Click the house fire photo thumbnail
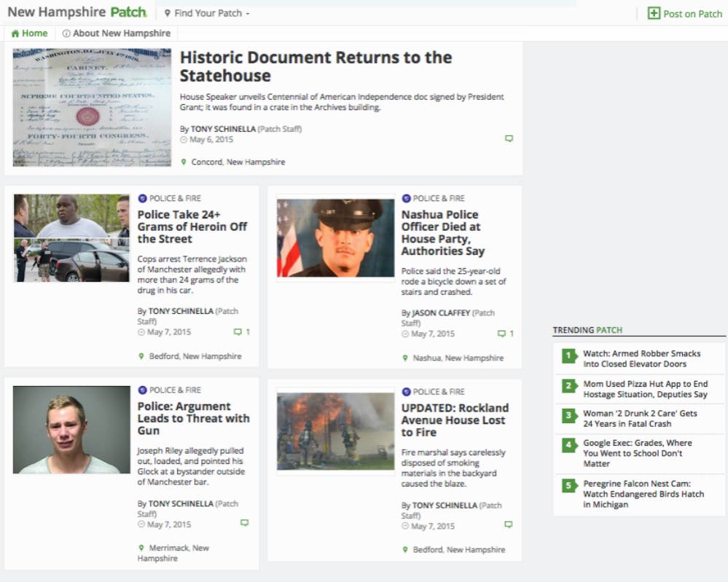The width and height of the screenshot is (728, 582). [x=335, y=431]
